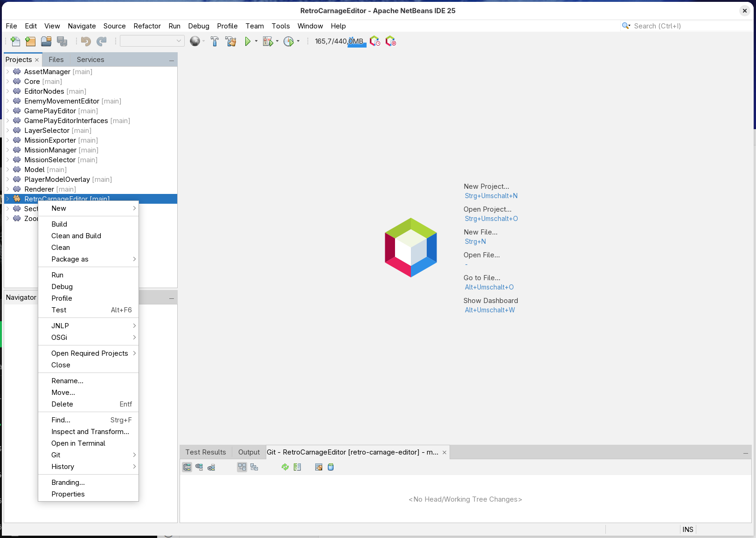
Task: Open the Git submenu in context menu
Action: (88, 455)
